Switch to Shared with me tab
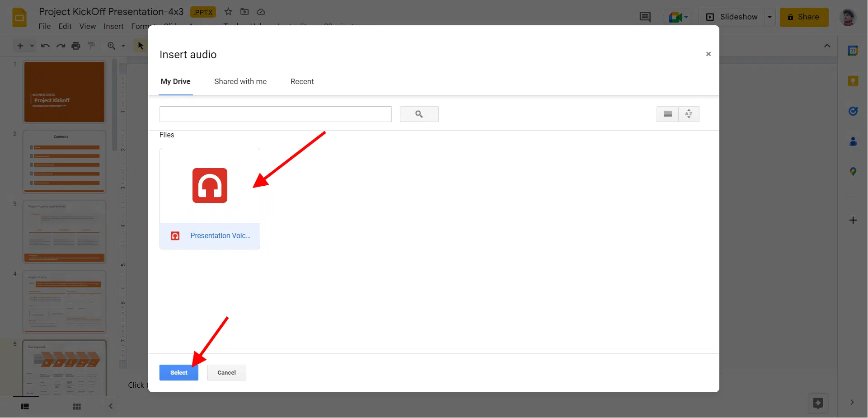Screen dimensions: 868x418 240,82
